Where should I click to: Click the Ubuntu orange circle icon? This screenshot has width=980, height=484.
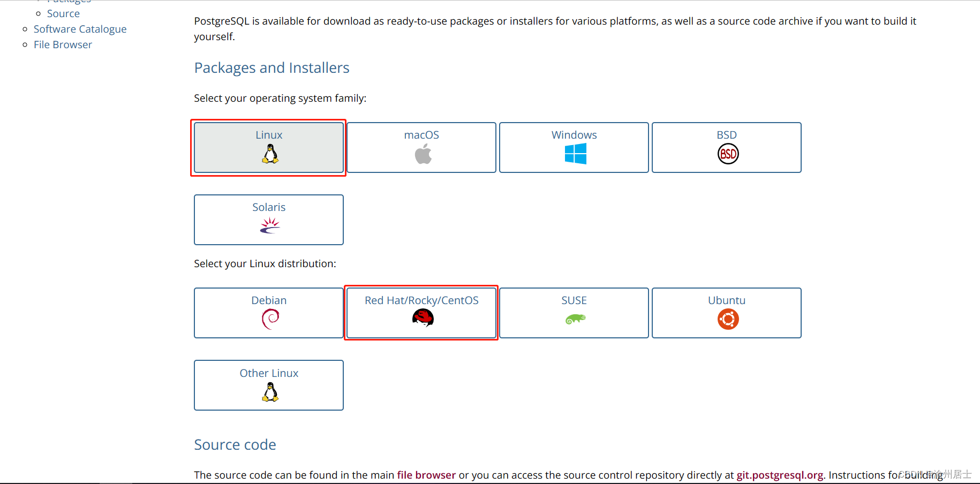[728, 319]
